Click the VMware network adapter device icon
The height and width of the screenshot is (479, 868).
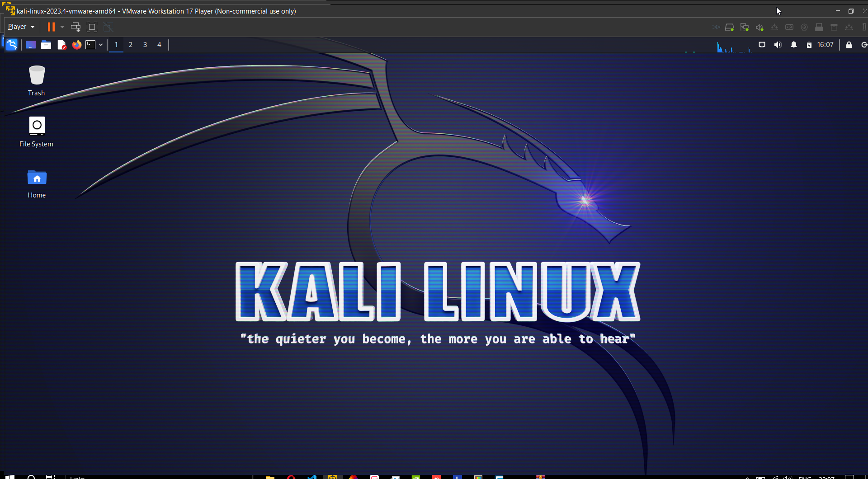[745, 27]
